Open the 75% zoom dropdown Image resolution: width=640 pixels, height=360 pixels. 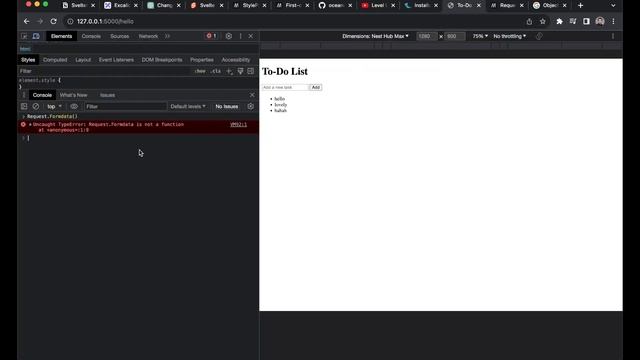(480, 36)
